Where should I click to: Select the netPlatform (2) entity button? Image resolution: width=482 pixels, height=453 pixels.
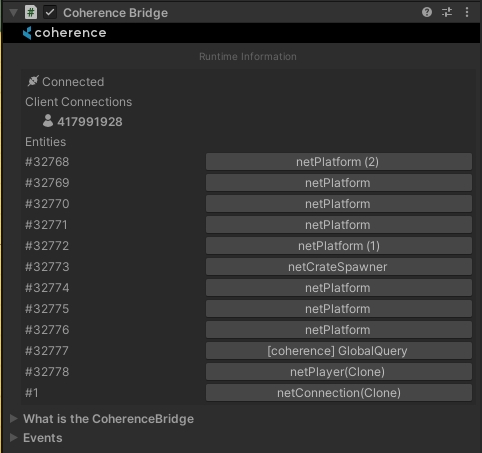tap(339, 162)
